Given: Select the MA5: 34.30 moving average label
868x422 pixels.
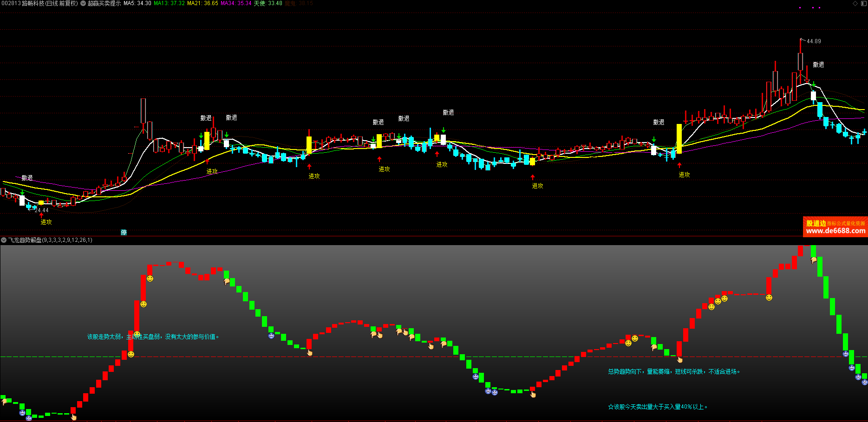Looking at the screenshot, I should tap(137, 3).
